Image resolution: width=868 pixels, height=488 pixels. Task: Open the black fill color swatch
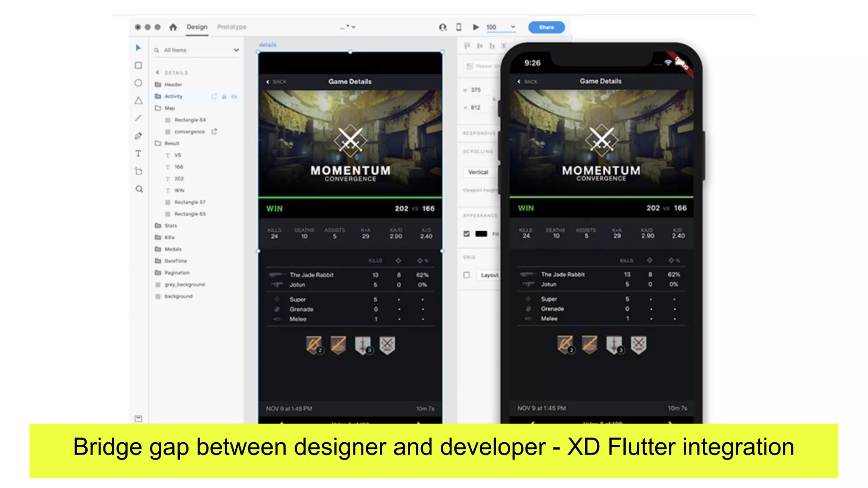click(x=481, y=234)
